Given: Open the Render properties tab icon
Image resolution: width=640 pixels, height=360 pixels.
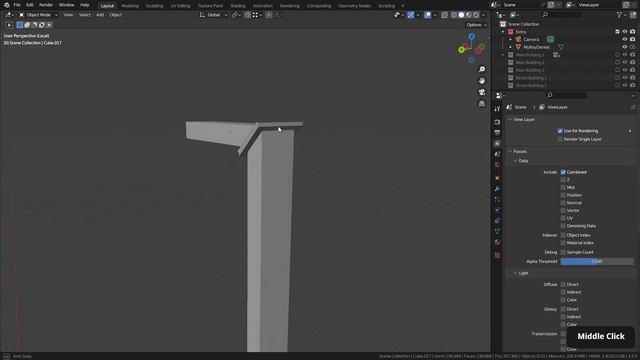Looking at the screenshot, I should pos(497,122).
